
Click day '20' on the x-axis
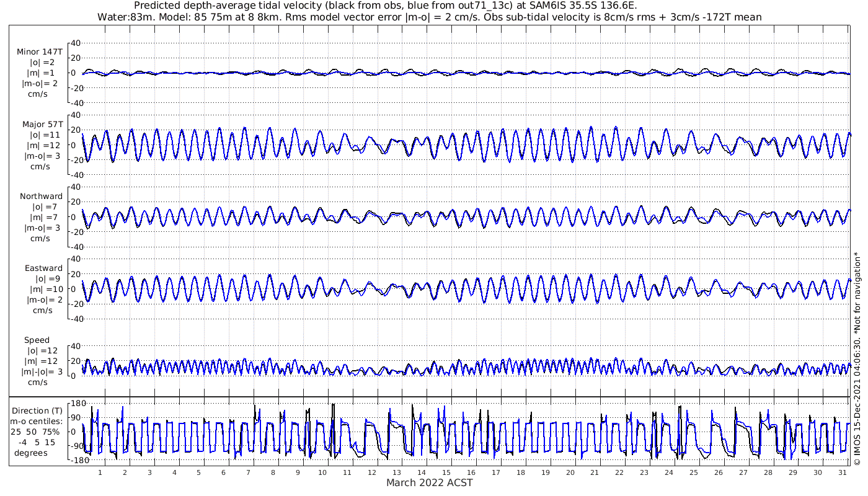tap(569, 472)
